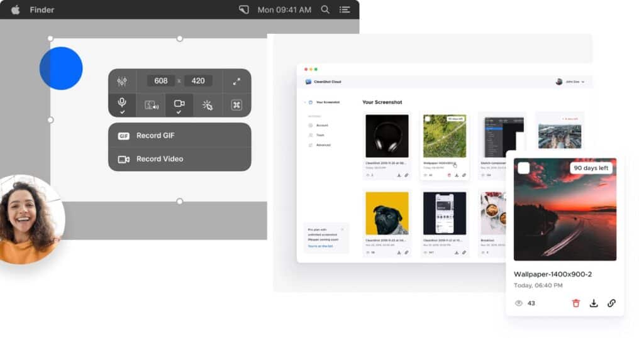Image resolution: width=644 pixels, height=338 pixels.
Task: Copy link for Wallpaper-1400x900-2
Action: pyautogui.click(x=611, y=303)
